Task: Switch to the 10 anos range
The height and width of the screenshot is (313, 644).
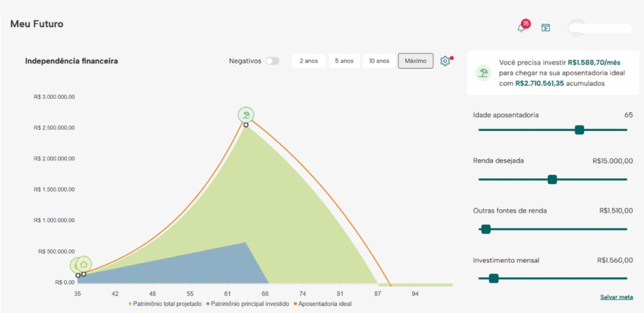Action: click(380, 61)
